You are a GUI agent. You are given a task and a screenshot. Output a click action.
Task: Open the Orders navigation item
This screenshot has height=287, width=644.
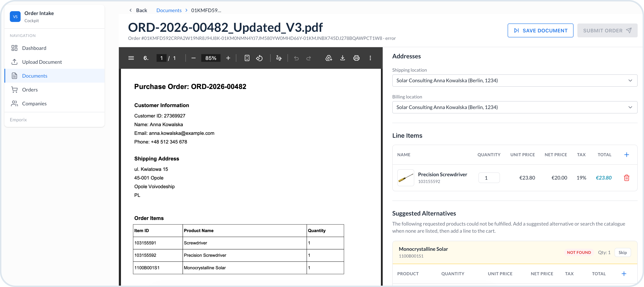pos(30,90)
